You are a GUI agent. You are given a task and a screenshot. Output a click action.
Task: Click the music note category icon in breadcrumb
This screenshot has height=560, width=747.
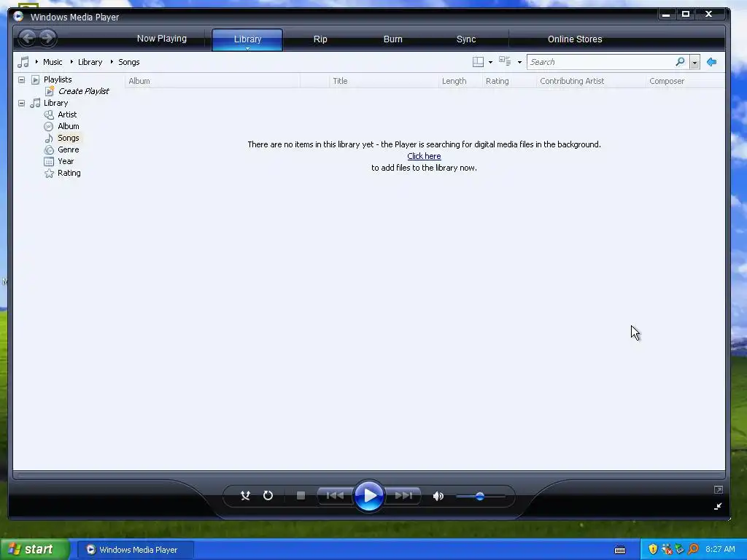[x=23, y=62]
